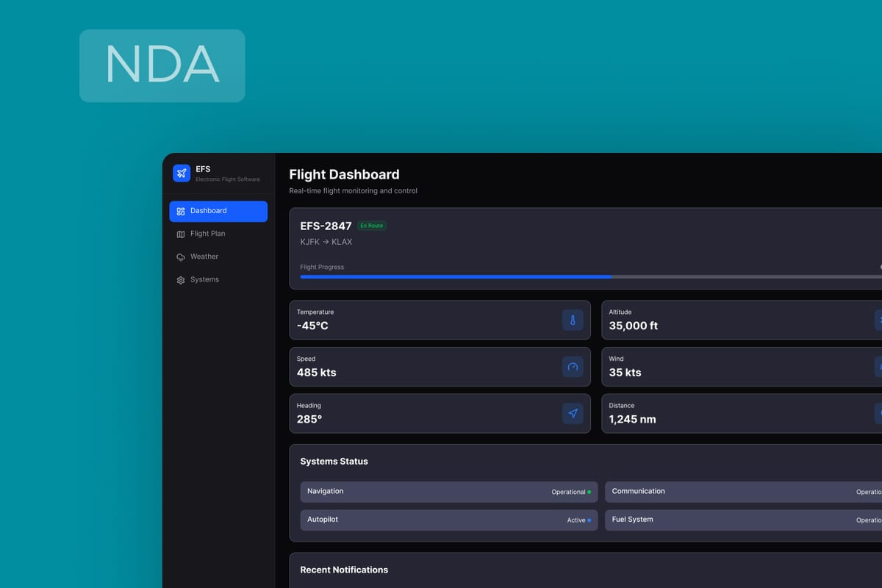Go to the Weather page
882x588 pixels.
pos(204,257)
